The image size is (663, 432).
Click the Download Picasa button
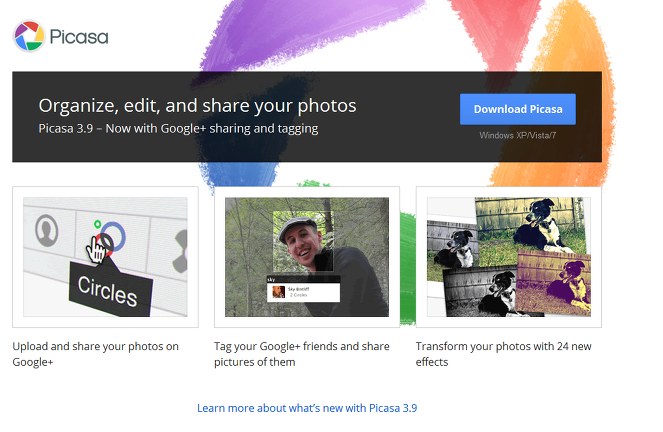pos(518,109)
